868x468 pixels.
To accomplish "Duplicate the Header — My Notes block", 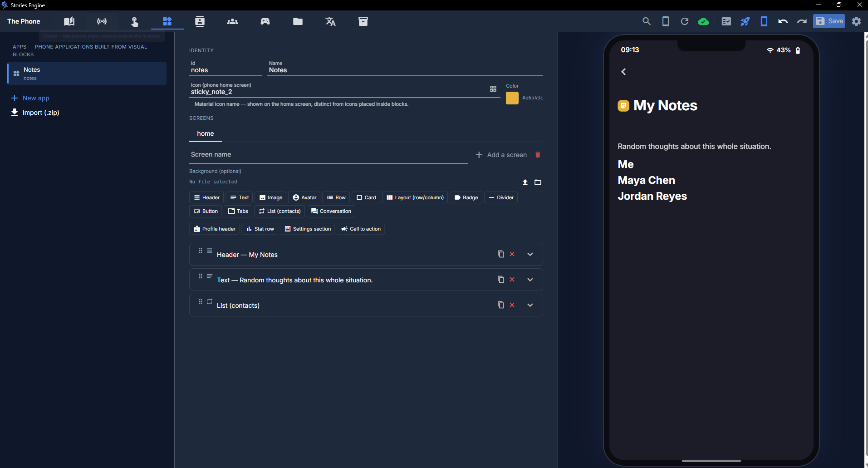I will [x=501, y=254].
